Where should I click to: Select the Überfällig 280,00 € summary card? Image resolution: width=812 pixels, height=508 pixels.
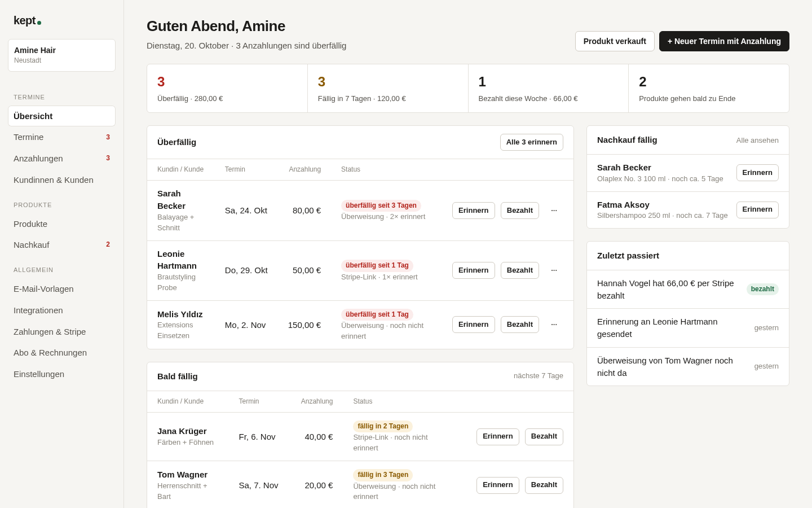pyautogui.click(x=227, y=89)
